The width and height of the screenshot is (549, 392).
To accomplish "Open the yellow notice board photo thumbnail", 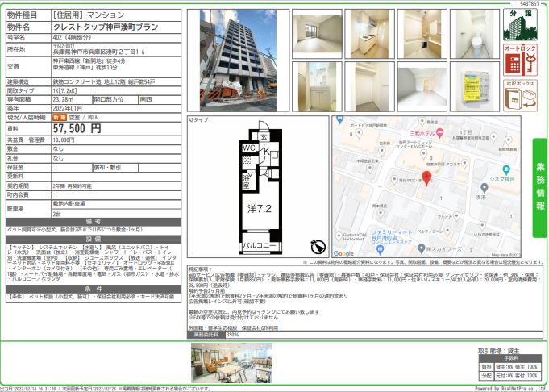I will [x=474, y=86].
